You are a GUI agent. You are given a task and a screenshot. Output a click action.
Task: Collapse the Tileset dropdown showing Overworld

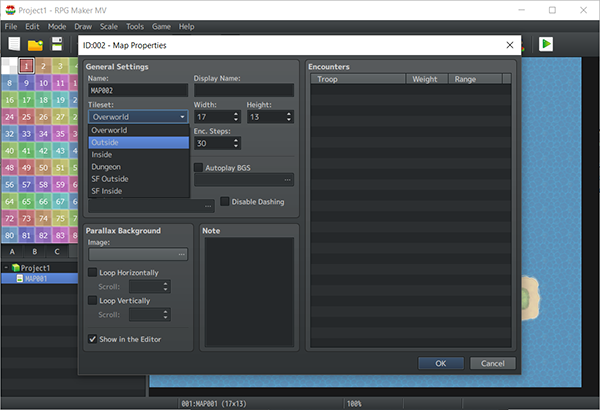pos(138,117)
